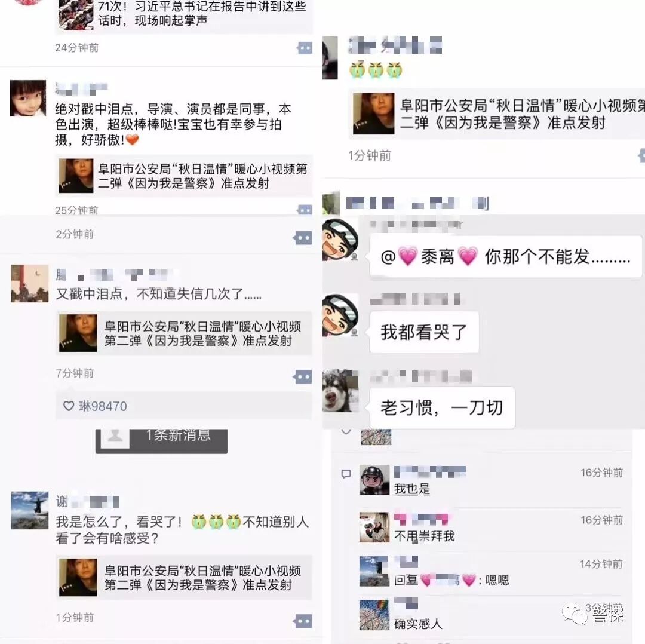Tap comment button beside 25分钟前 timestamp

coord(305,210)
